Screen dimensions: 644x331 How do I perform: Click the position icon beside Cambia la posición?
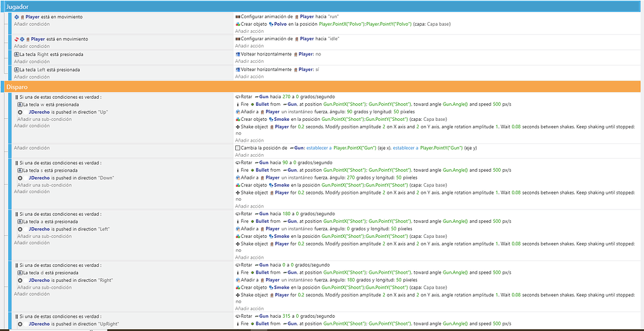click(x=237, y=148)
